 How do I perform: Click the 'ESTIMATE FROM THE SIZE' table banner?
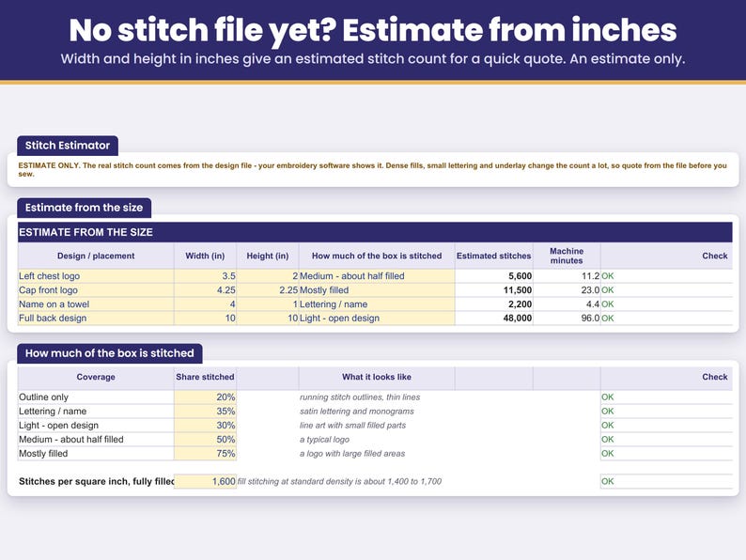[375, 232]
